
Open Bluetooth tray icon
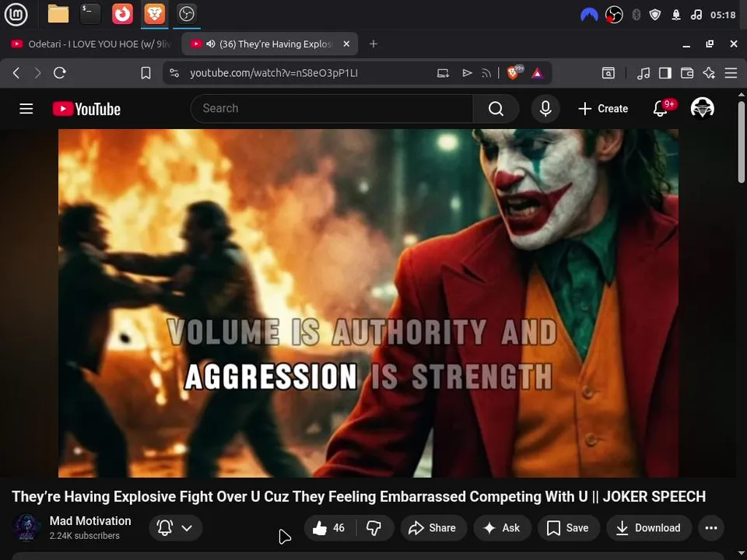tap(636, 16)
